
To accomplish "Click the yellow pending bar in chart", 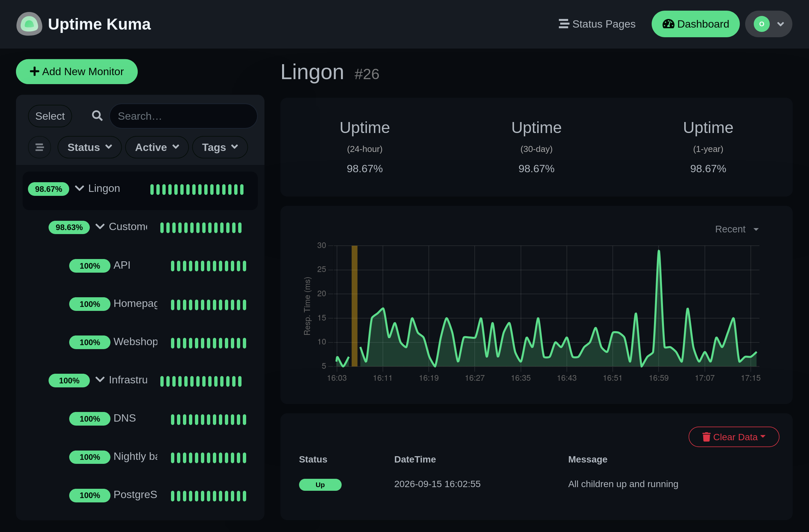I will click(354, 306).
